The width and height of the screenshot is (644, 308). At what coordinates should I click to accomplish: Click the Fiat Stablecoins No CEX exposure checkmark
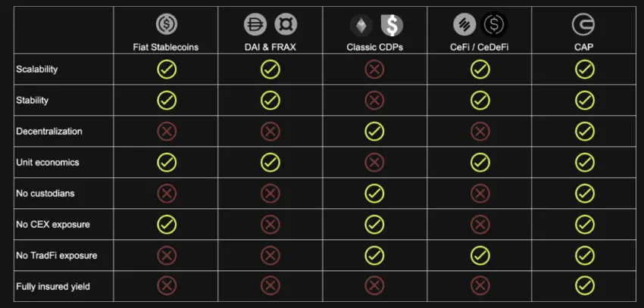167,224
